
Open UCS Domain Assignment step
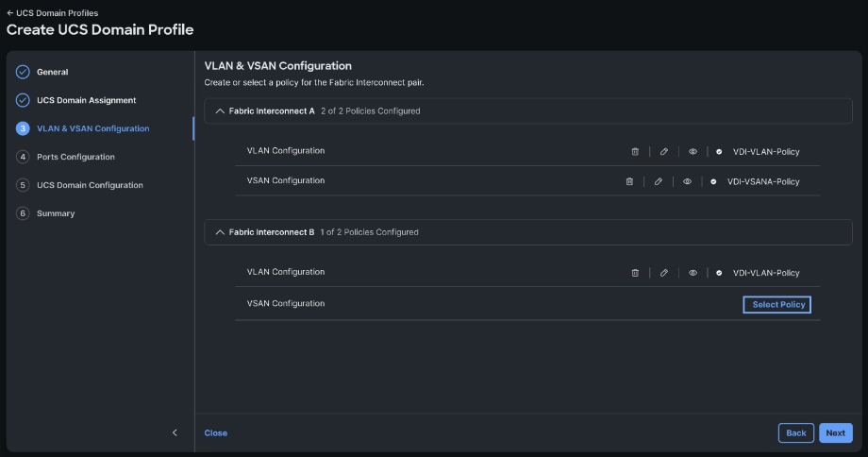(x=87, y=100)
